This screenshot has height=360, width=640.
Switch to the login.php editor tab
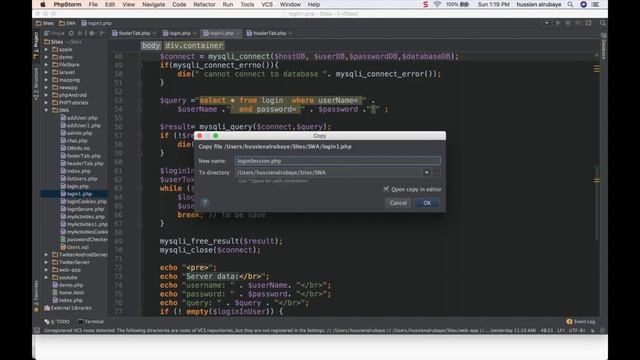[180, 33]
